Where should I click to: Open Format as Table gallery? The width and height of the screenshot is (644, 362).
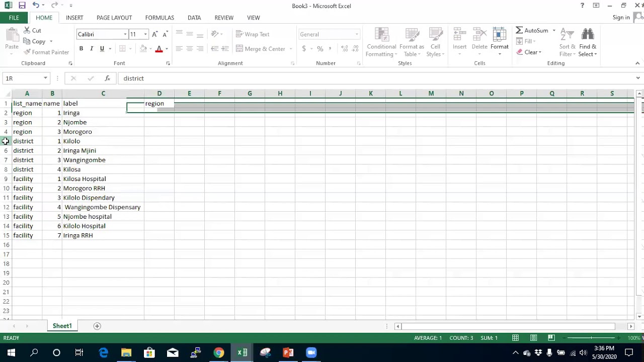[x=412, y=42]
